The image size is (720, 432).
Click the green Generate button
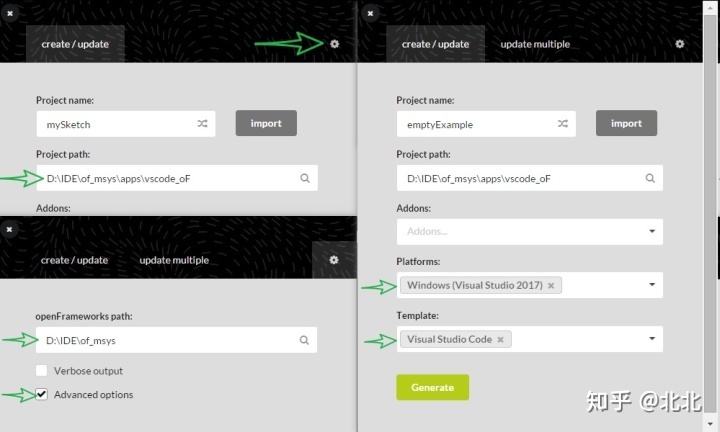[433, 387]
